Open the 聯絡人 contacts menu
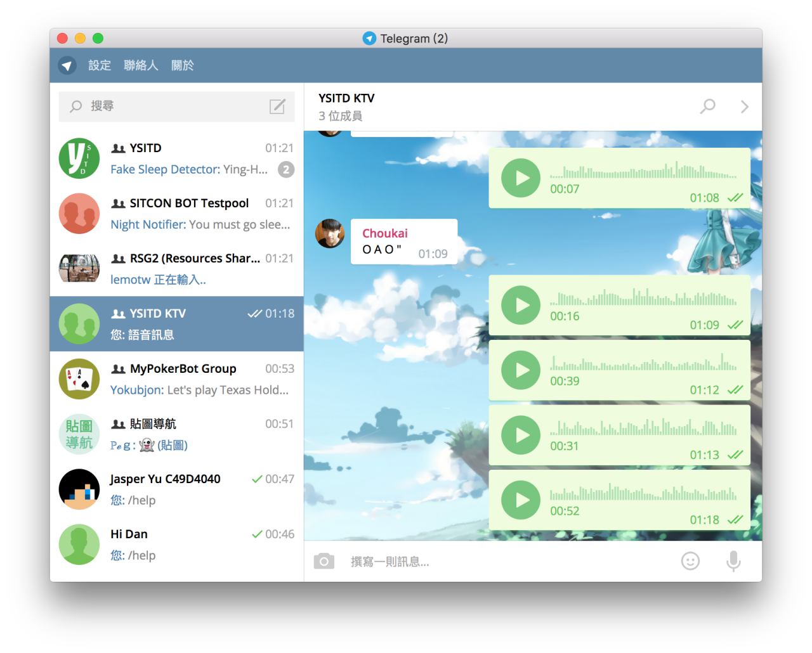Screen dimensions: 812x653 tap(141, 65)
